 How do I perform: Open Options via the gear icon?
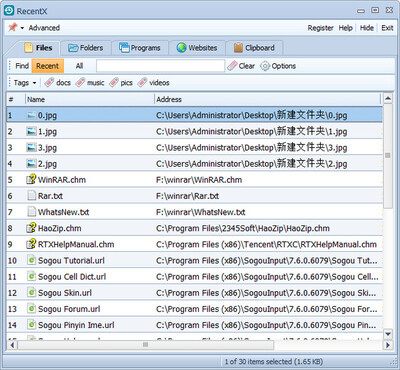pyautogui.click(x=265, y=66)
